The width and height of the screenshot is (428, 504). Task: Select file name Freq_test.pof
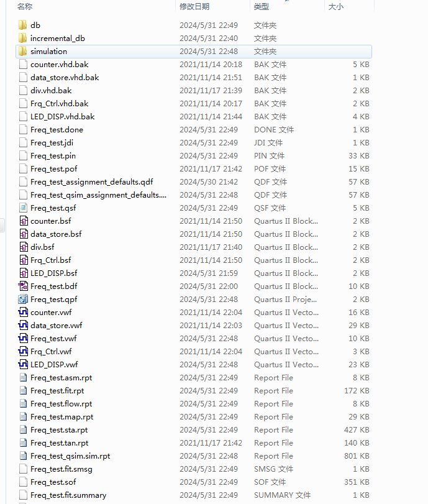pyautogui.click(x=54, y=169)
